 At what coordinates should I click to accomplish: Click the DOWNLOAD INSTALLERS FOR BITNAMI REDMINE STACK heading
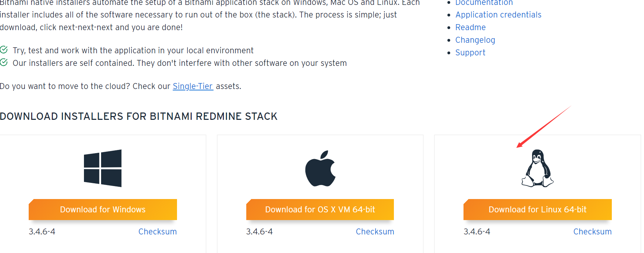point(139,116)
